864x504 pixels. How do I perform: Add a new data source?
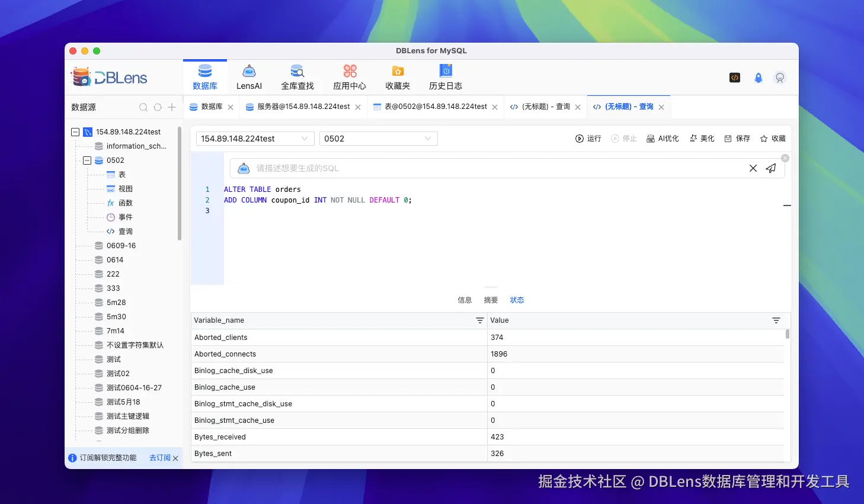point(172,107)
